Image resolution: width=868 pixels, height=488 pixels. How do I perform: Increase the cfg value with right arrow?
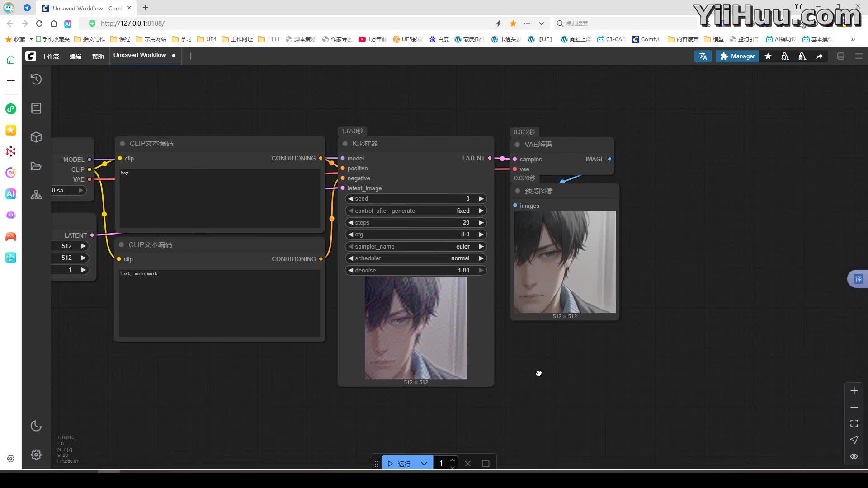tap(481, 234)
